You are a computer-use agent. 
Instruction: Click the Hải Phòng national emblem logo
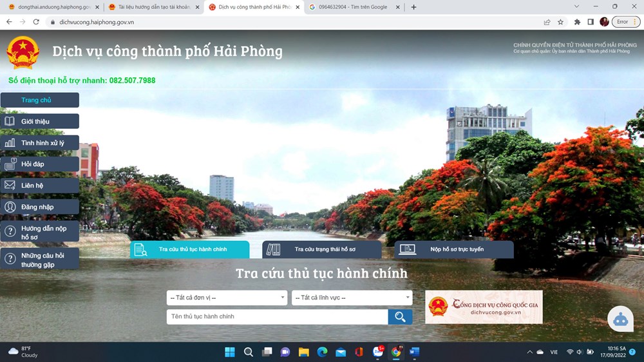23,53
